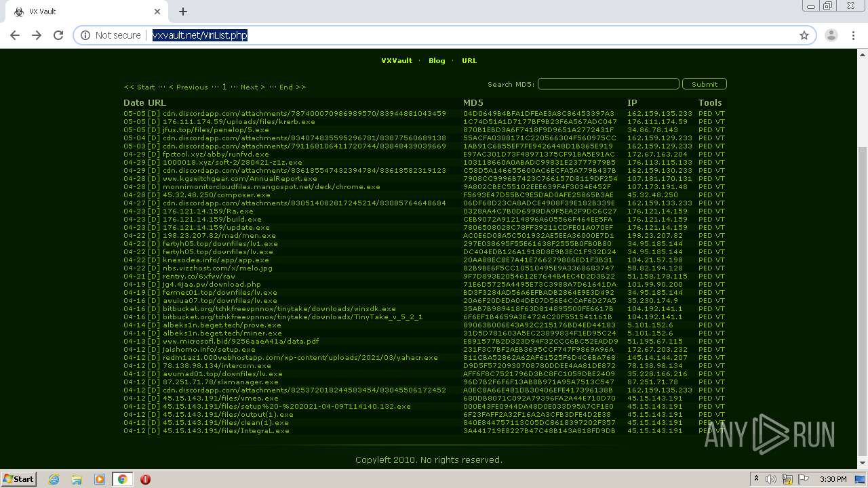Click IP address 51.158.178.115
Image resolution: width=868 pixels, height=488 pixels.
coord(657,277)
